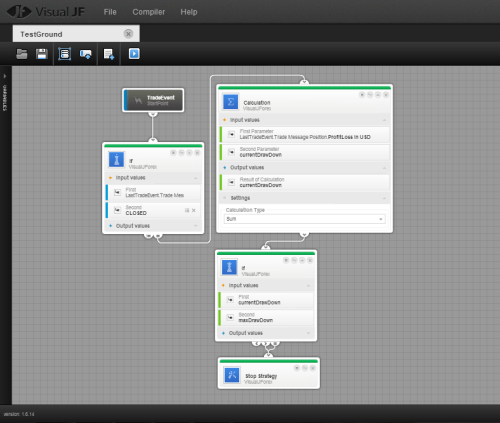The image size is (500, 423).
Task: Open the Help menu
Action: click(x=189, y=12)
